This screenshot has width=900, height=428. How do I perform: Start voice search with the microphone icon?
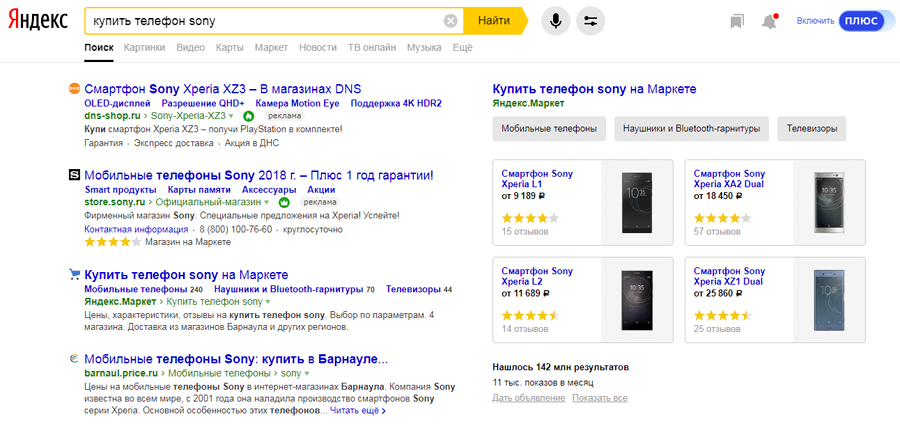coord(556,21)
